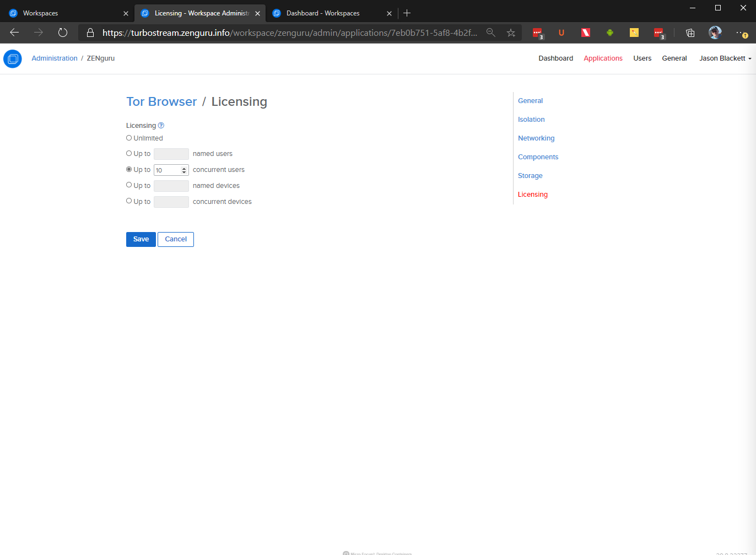Select the named devices radio button
756x555 pixels.
click(x=129, y=185)
